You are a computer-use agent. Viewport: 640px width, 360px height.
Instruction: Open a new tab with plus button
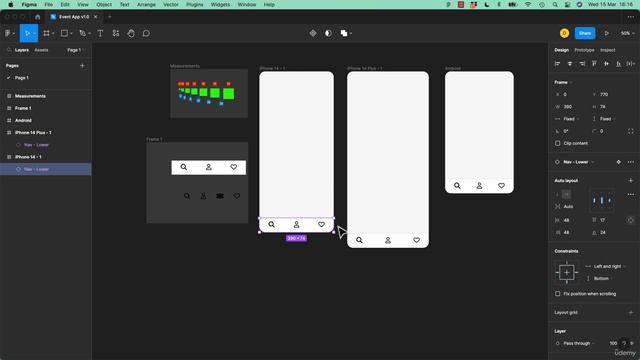109,17
